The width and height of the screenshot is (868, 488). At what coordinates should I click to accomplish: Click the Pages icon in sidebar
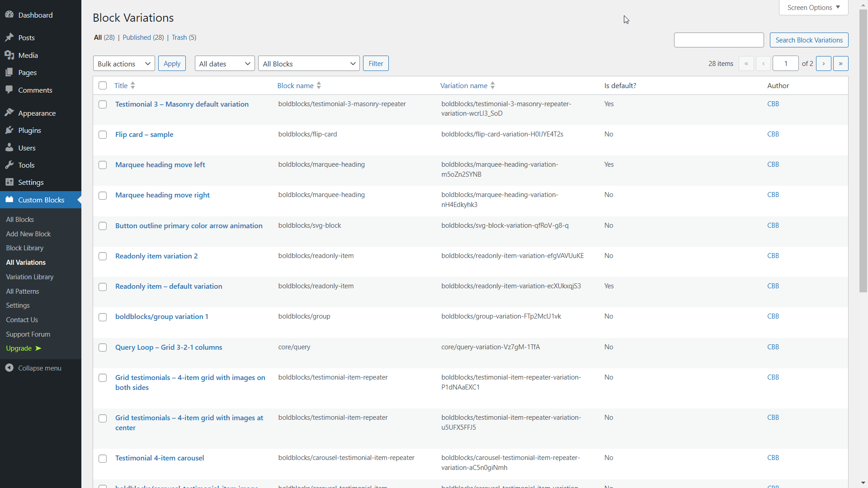pyautogui.click(x=9, y=72)
